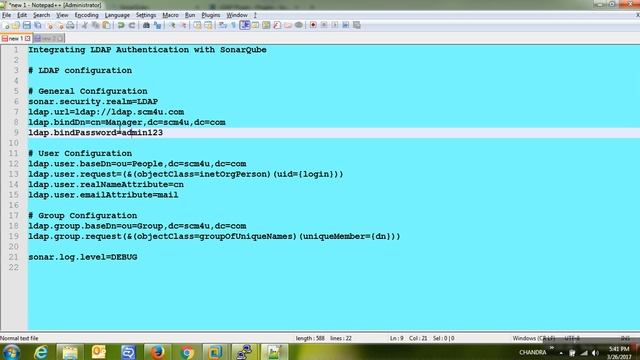The height and width of the screenshot is (360, 640).
Task: Open the Language menu
Action: click(x=117, y=15)
